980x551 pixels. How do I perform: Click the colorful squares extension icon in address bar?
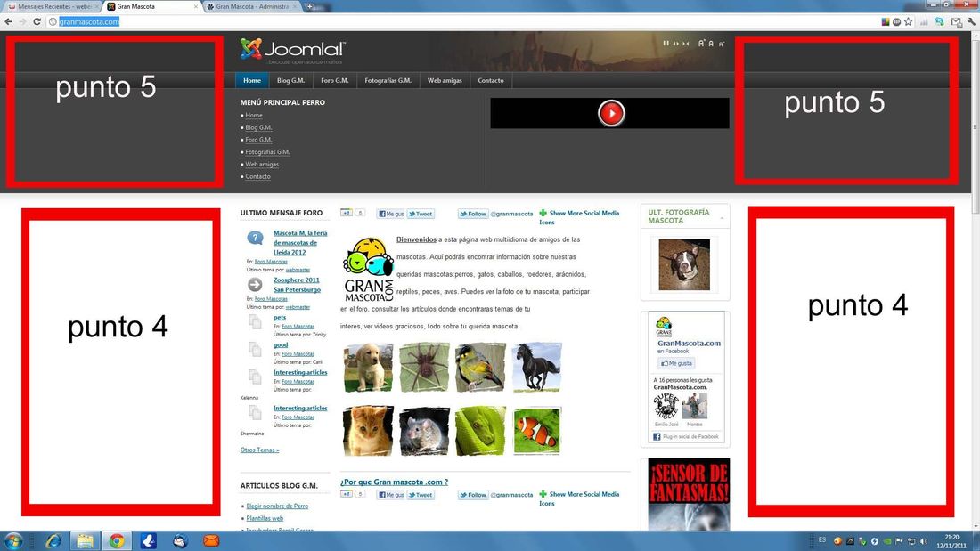coord(886,22)
